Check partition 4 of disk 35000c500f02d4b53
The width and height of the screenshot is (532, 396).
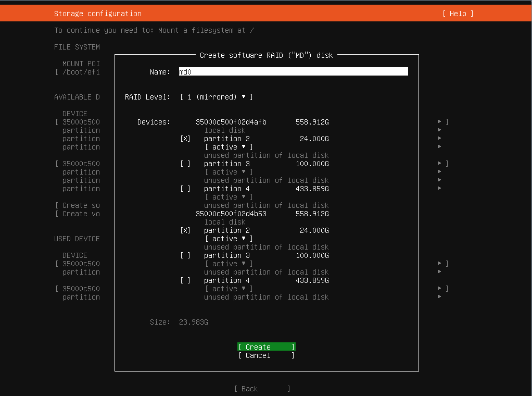tap(185, 280)
